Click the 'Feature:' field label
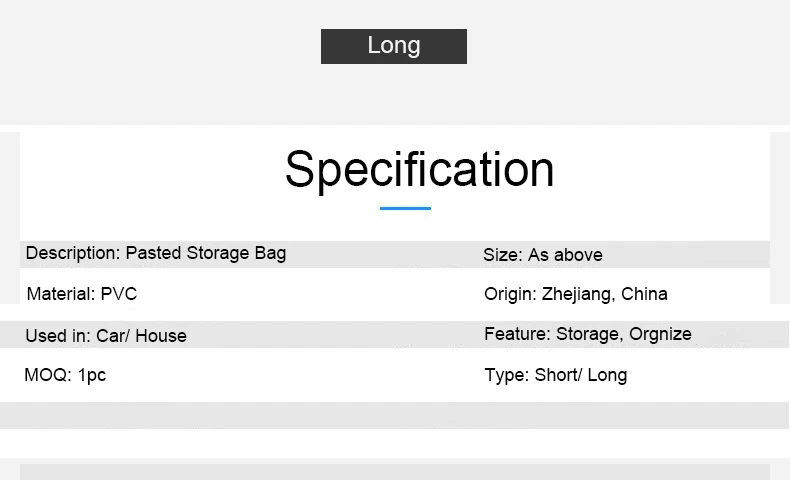The image size is (790, 480). click(x=517, y=334)
